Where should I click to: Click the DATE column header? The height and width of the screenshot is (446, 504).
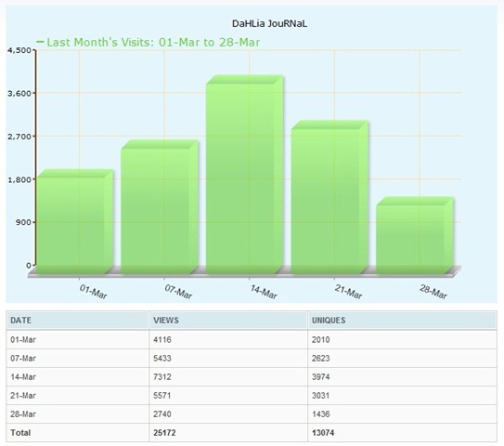pos(21,321)
